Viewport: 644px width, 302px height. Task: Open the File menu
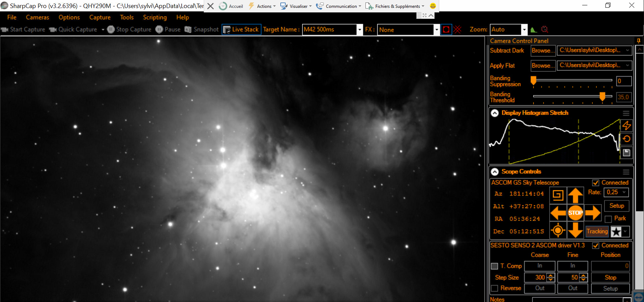(12, 17)
